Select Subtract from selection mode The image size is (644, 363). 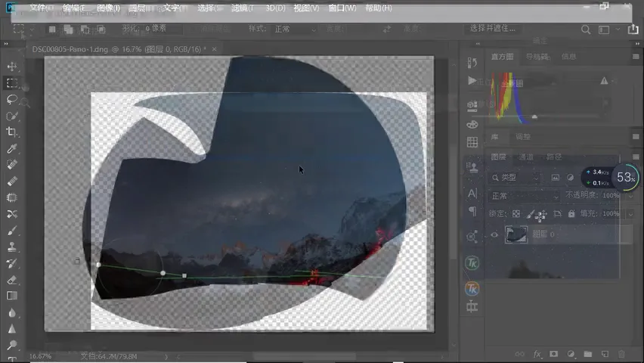point(85,29)
